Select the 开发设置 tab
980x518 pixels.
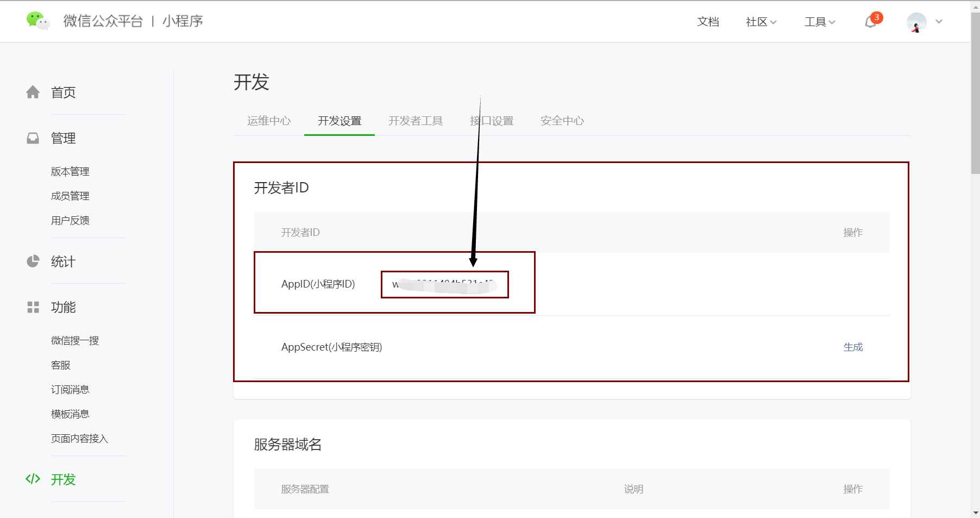pos(340,121)
